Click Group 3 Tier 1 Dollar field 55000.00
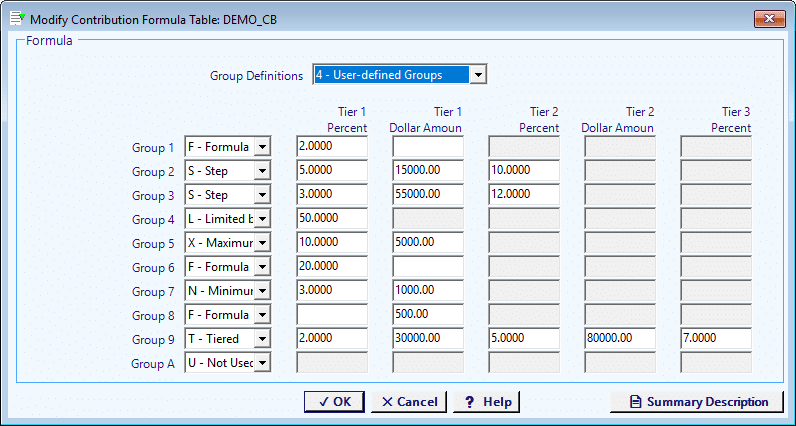Screen dimensions: 796x426 [428, 194]
